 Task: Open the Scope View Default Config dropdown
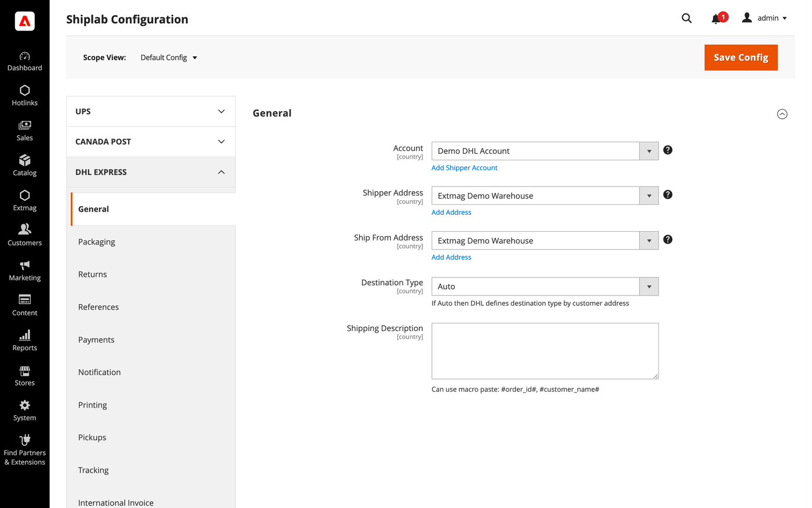pyautogui.click(x=169, y=57)
